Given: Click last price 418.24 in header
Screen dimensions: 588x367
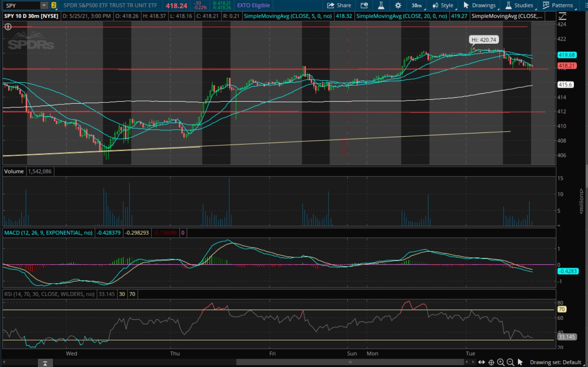Looking at the screenshot, I should (x=176, y=5).
